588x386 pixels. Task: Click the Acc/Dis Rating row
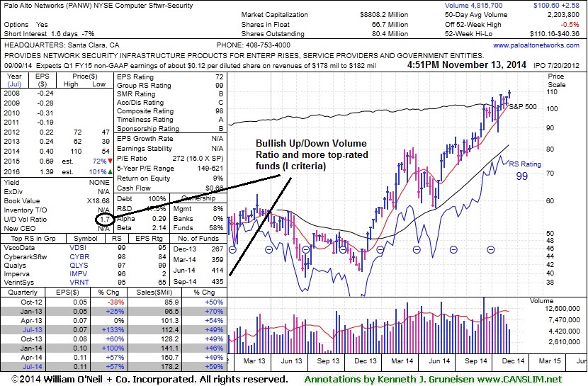170,103
